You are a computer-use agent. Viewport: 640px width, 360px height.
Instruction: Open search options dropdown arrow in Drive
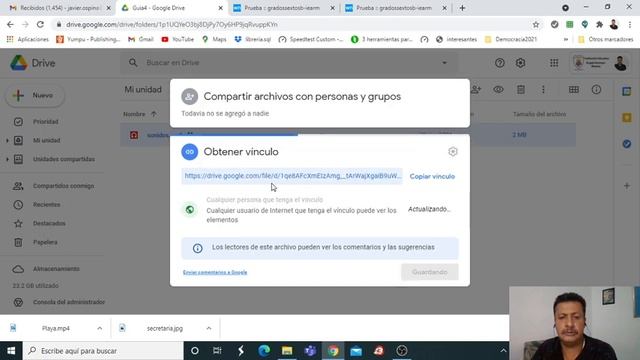pos(444,63)
